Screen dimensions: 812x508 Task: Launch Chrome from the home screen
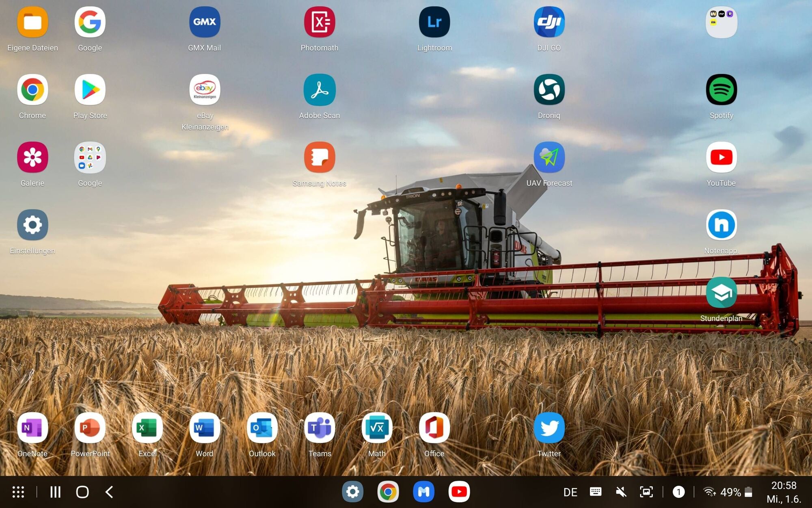click(32, 90)
